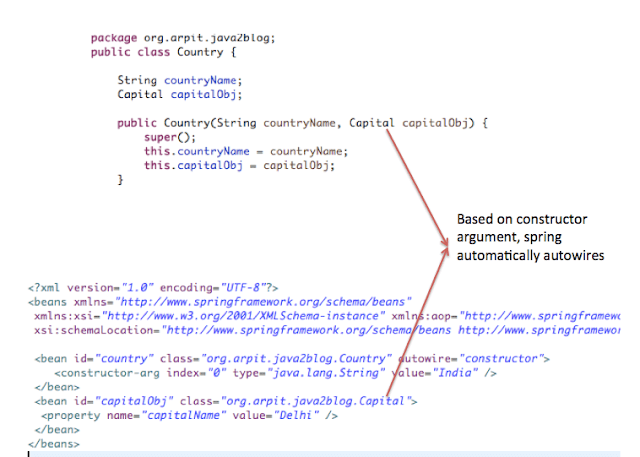
Task: Click the package org.arpit.java2blog declaration line
Action: [x=182, y=38]
